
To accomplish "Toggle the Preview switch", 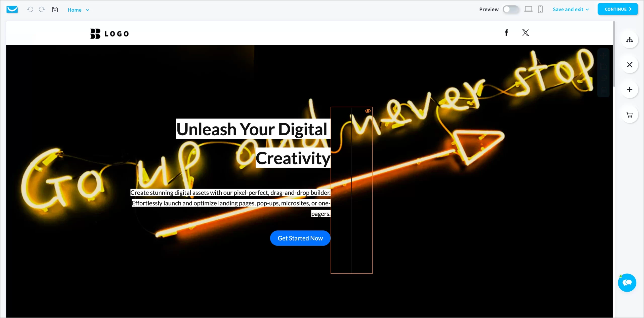I will click(511, 9).
